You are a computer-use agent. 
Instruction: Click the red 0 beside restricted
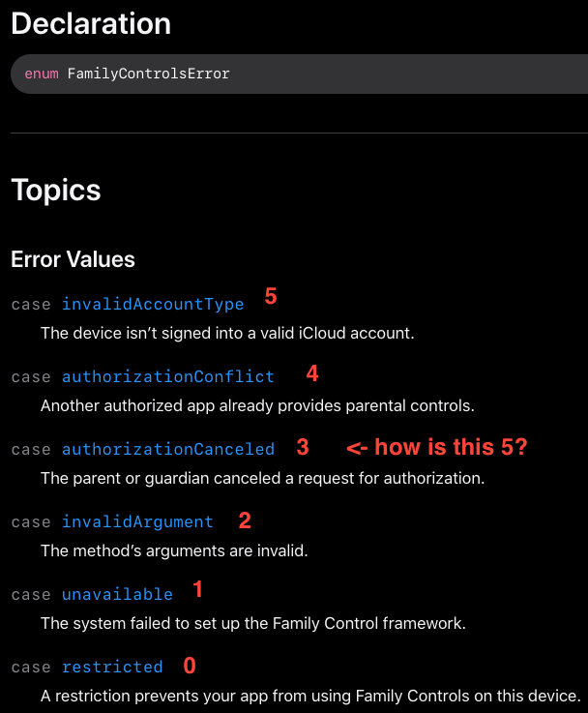tap(190, 666)
